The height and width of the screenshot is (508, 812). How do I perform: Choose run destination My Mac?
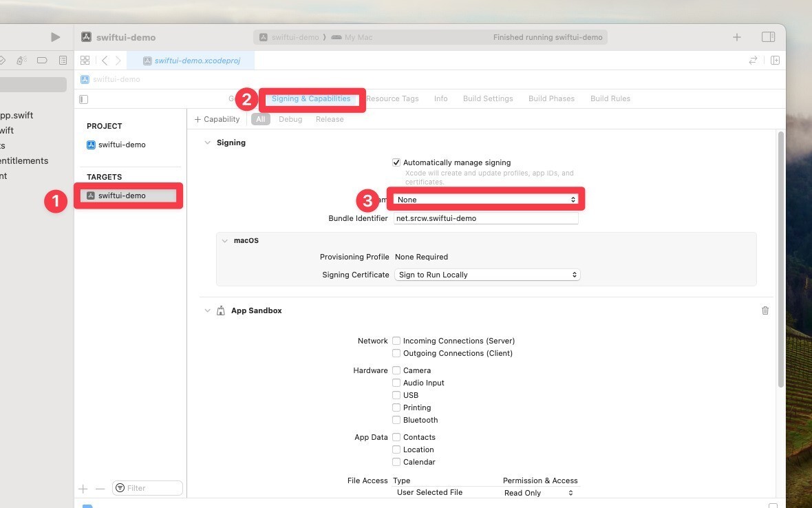click(x=352, y=37)
